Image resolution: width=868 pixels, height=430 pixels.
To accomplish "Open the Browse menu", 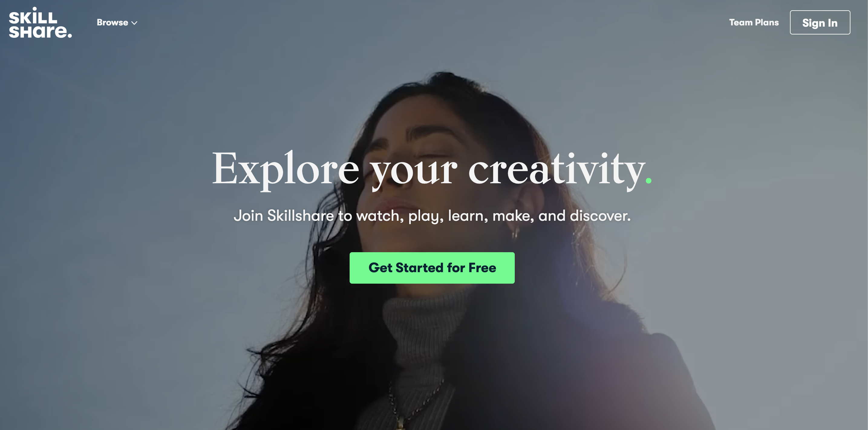I will pyautogui.click(x=117, y=23).
